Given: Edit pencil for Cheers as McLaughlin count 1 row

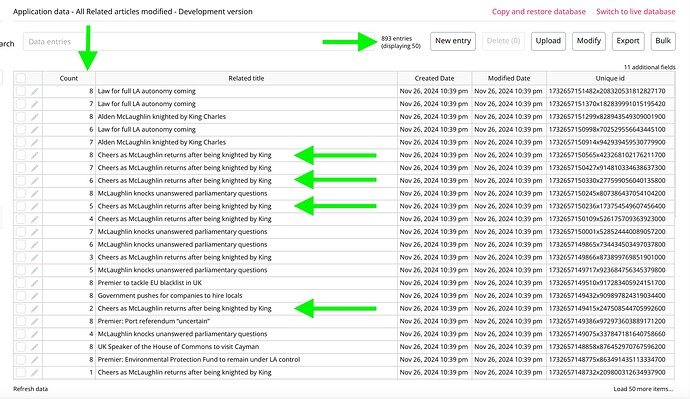Looking at the screenshot, I should [34, 372].
